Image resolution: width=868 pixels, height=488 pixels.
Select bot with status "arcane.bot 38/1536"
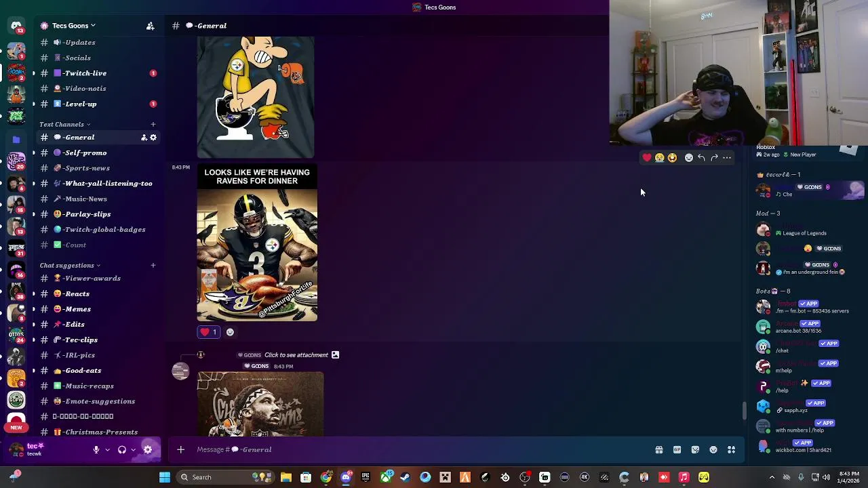point(807,327)
